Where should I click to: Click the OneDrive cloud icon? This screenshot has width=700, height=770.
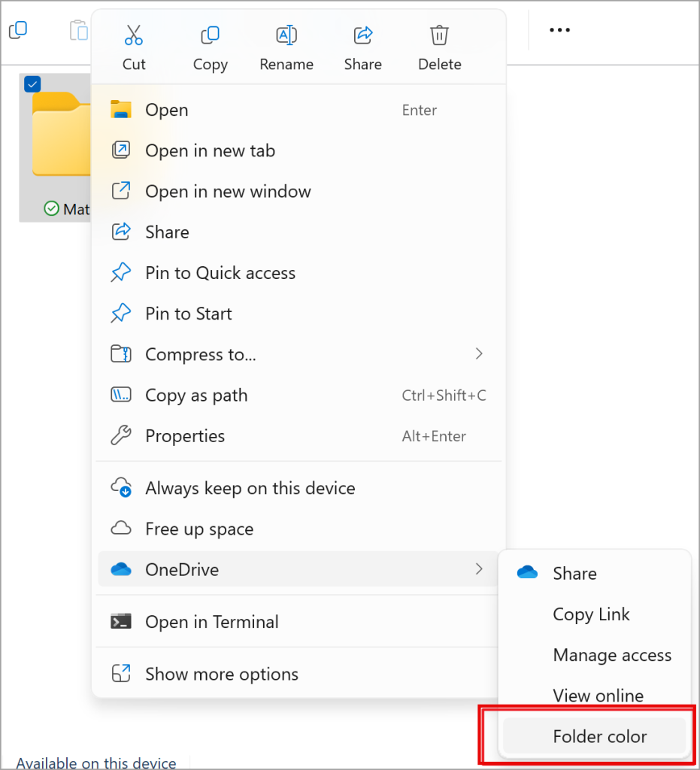(121, 569)
